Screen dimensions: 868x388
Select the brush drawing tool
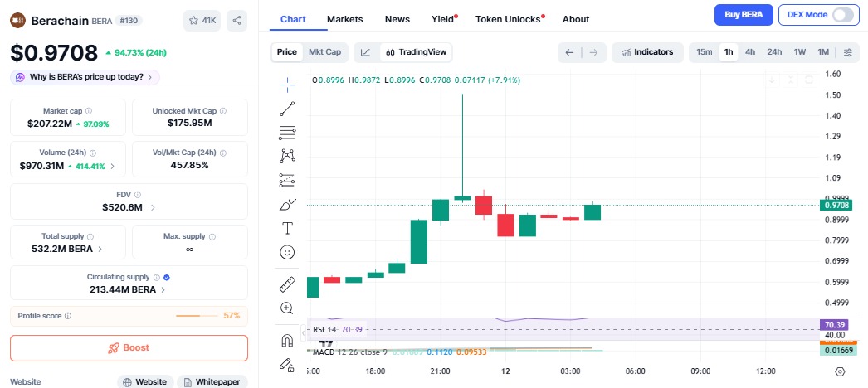288,205
